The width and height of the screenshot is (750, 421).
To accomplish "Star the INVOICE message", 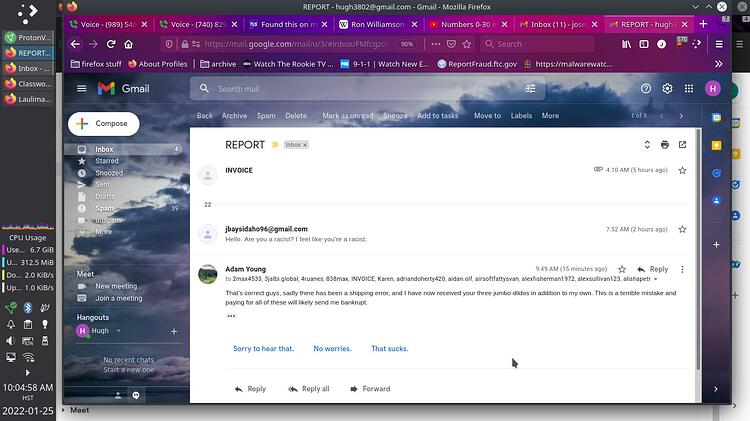I will coord(683,170).
